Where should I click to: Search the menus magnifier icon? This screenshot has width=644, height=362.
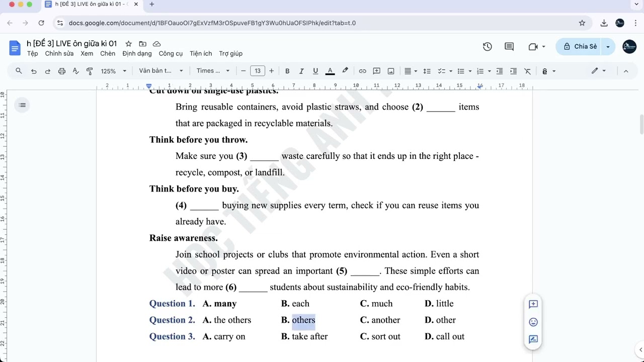pos(19,71)
